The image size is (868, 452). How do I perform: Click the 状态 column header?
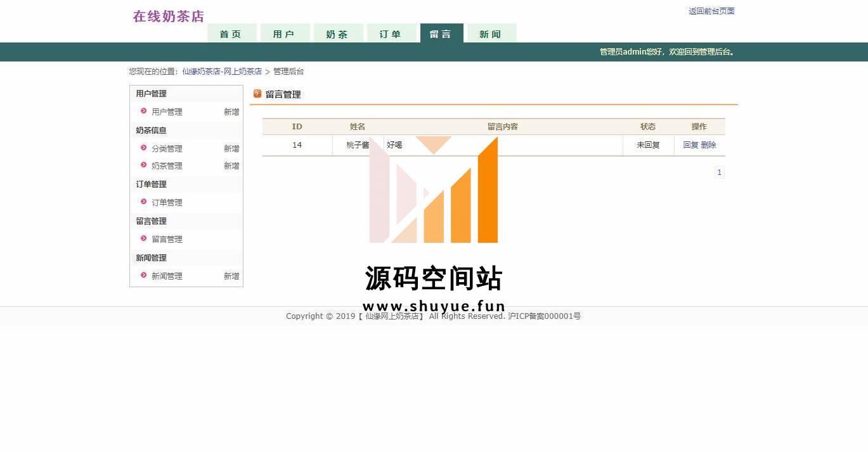[648, 127]
